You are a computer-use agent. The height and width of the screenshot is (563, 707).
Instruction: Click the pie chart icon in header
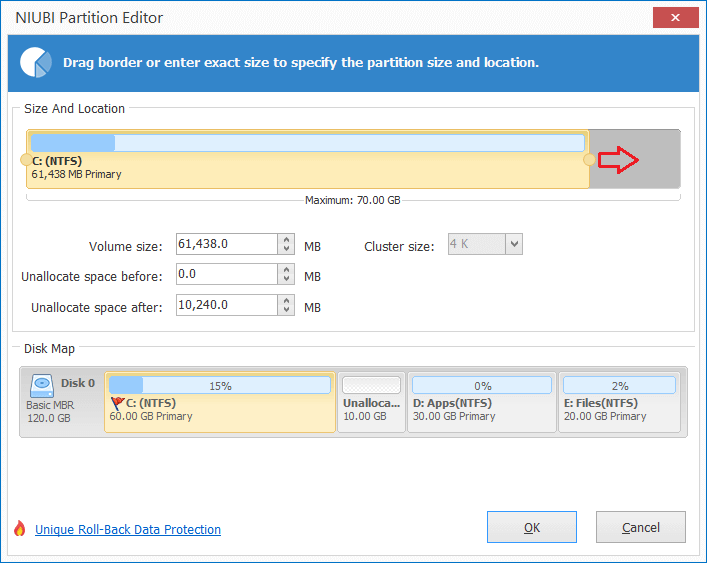pos(36,62)
